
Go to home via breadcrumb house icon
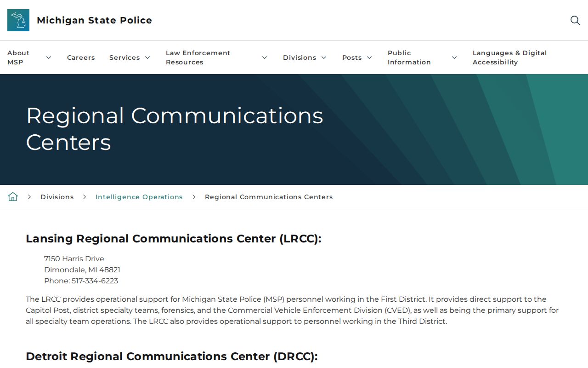click(x=13, y=197)
